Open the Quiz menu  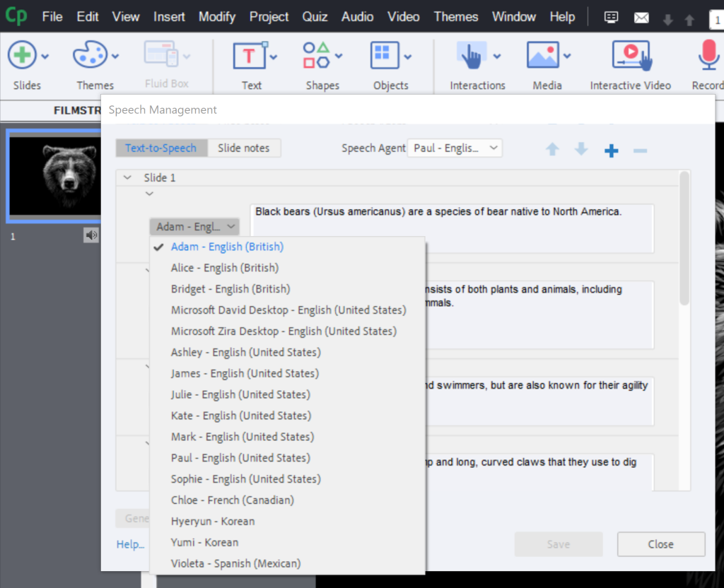pos(315,16)
